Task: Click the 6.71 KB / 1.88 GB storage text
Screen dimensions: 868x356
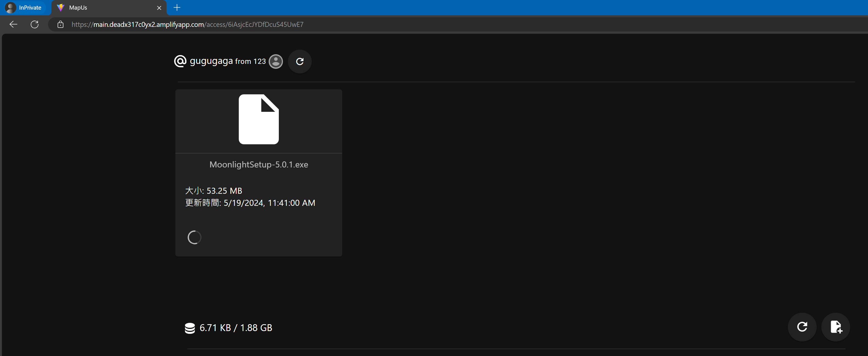Action: [235, 328]
